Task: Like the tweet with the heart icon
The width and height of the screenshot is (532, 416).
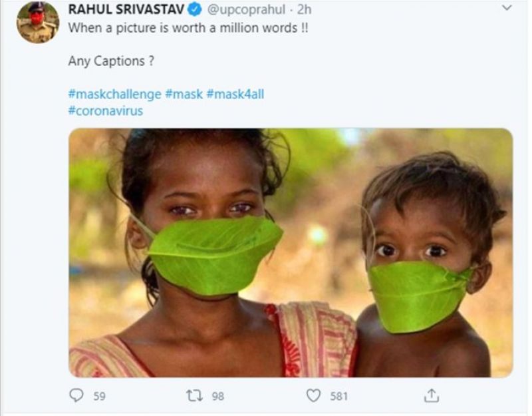Action: 313,396
